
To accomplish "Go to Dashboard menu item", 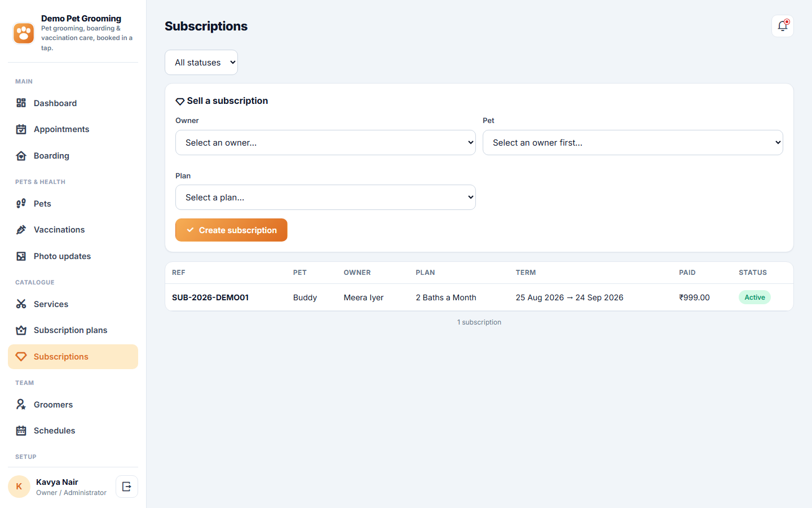I will (x=73, y=103).
